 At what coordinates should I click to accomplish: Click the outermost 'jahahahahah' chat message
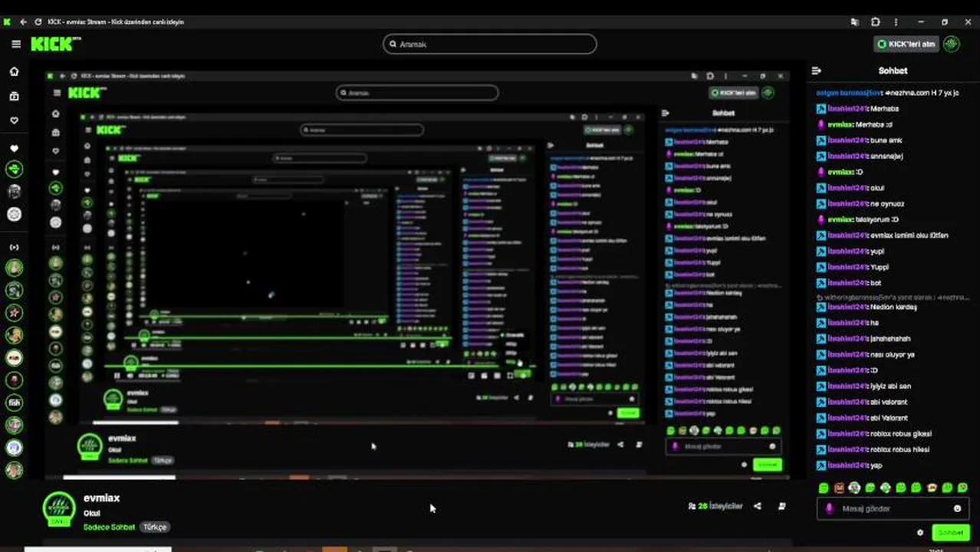coord(864,339)
